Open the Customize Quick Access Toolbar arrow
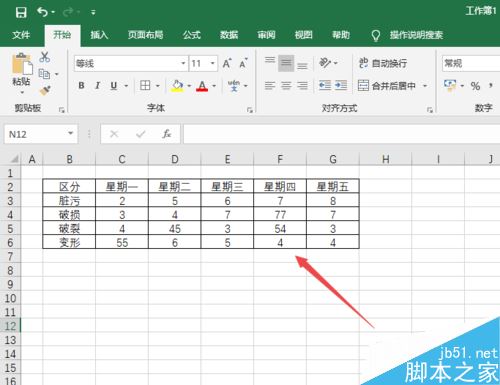Viewport: 500px width, 385px height. (x=93, y=13)
